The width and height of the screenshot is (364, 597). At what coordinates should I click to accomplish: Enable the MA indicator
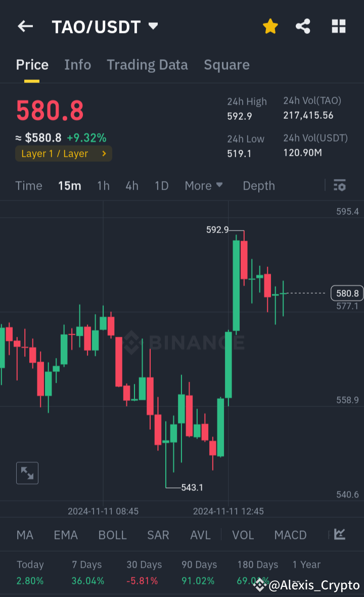pyautogui.click(x=24, y=534)
